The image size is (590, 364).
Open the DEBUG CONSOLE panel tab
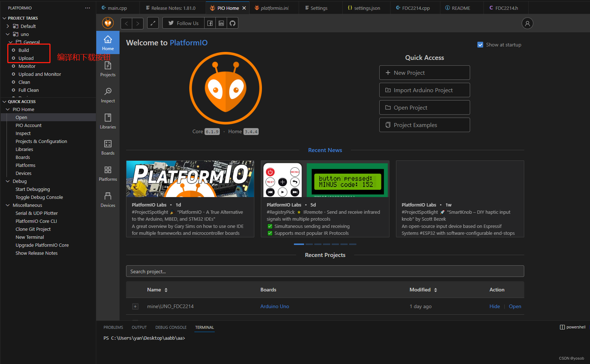(171, 327)
